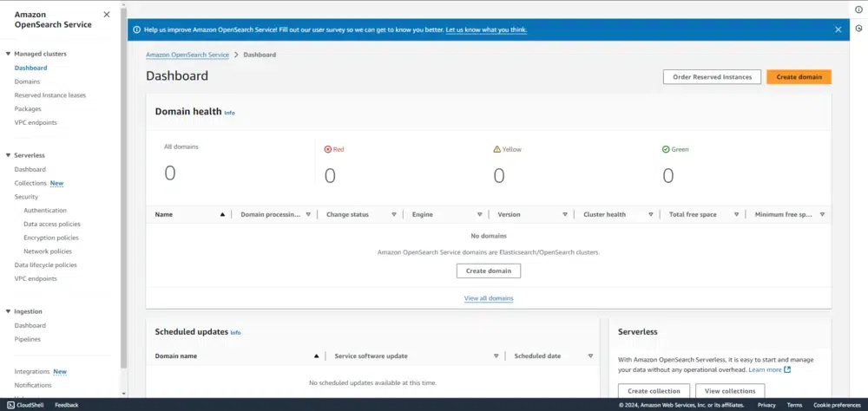Open Integrations in the sidebar

click(32, 372)
